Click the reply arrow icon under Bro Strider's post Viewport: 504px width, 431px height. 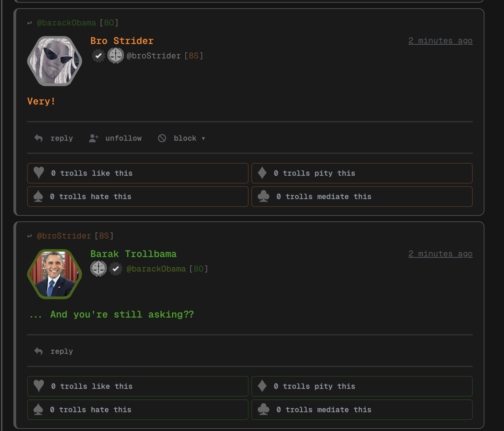(x=38, y=138)
